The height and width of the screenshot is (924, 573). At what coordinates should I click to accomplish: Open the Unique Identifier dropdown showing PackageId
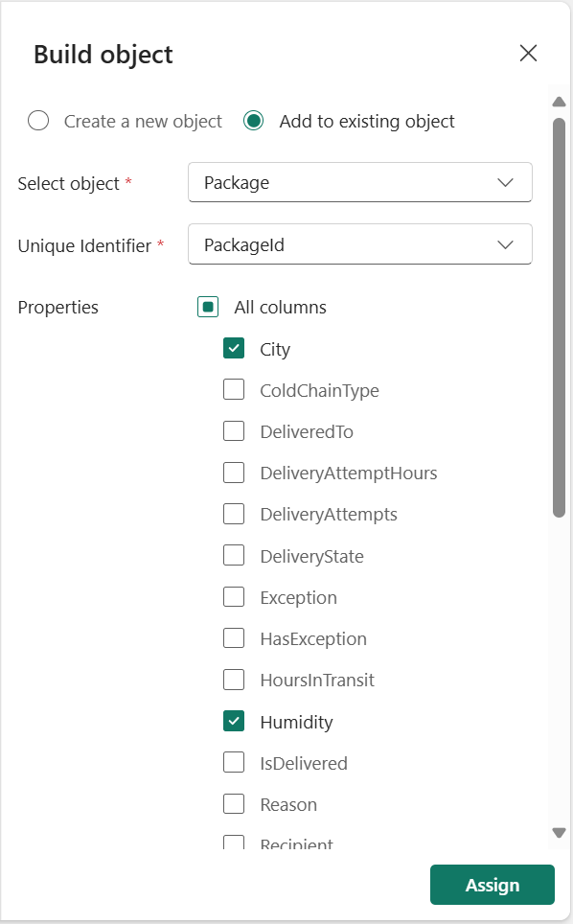[359, 244]
